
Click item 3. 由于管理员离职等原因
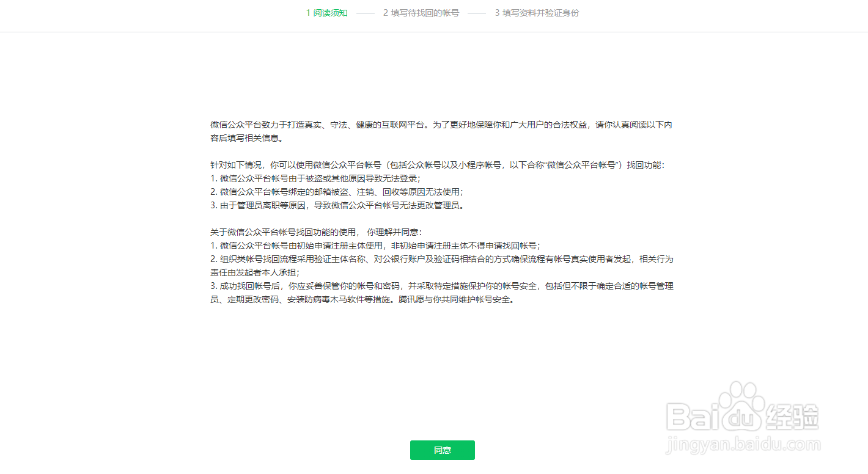tap(337, 205)
